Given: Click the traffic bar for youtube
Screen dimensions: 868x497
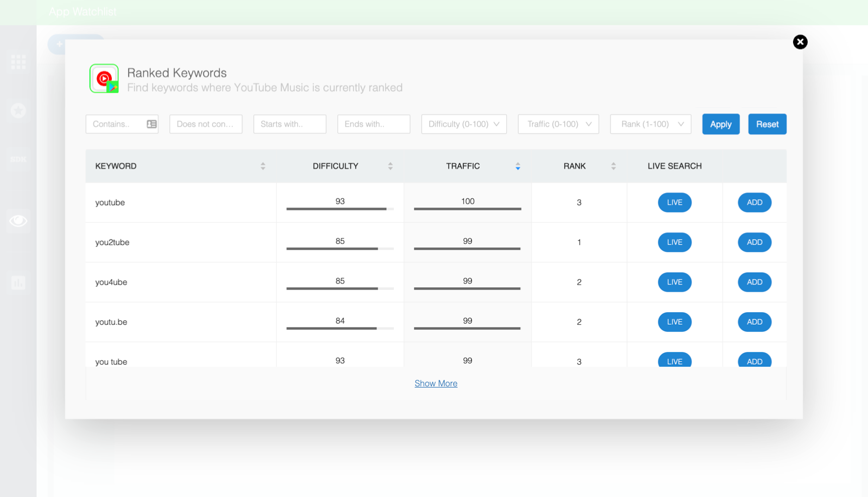Looking at the screenshot, I should 468,209.
